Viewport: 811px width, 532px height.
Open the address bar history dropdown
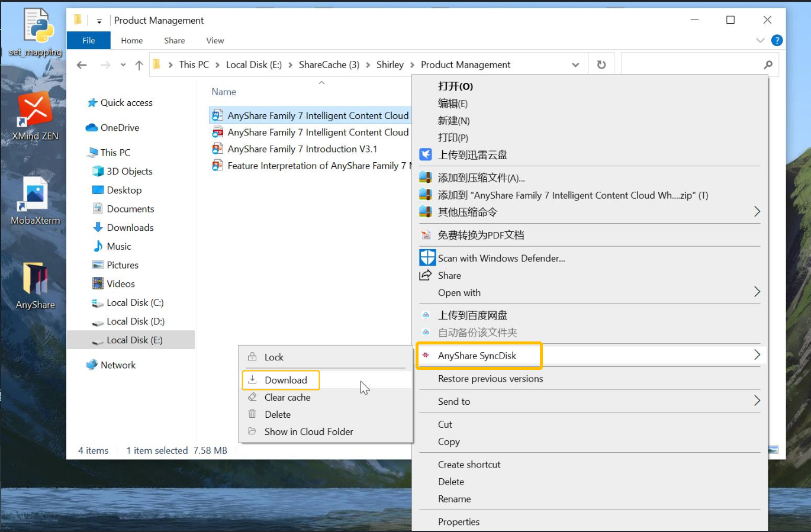(575, 65)
